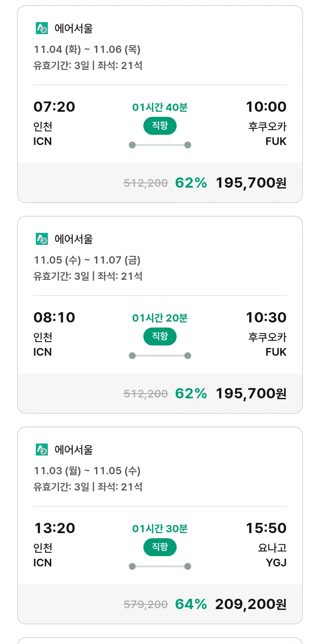Select 195,700원 price on 07:20 flight
The width and height of the screenshot is (320, 644).
point(251,183)
